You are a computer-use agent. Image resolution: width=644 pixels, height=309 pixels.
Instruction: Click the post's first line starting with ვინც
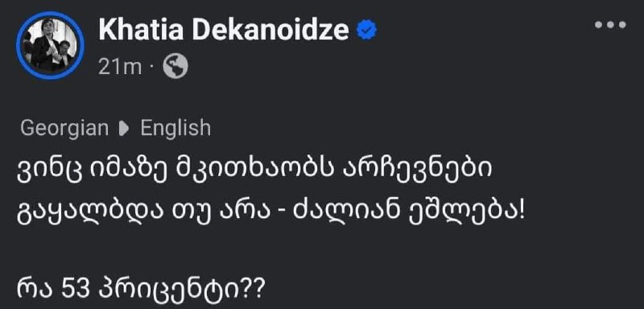(254, 170)
